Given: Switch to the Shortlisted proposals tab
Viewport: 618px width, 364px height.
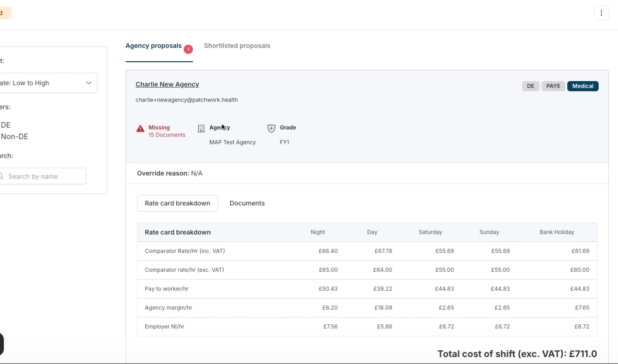Looking at the screenshot, I should click(237, 46).
